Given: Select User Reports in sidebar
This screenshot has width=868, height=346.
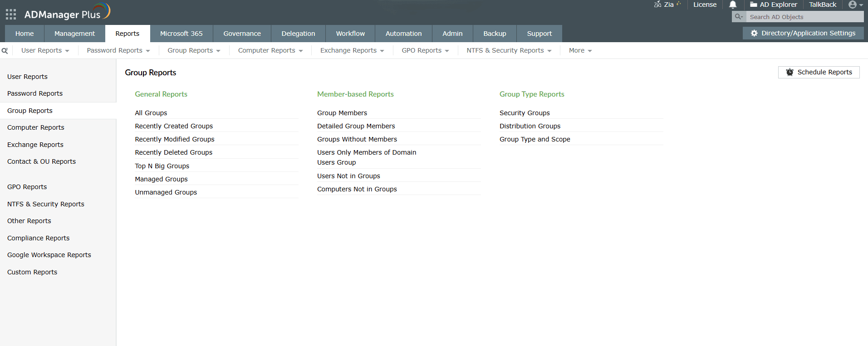Looking at the screenshot, I should (x=27, y=77).
